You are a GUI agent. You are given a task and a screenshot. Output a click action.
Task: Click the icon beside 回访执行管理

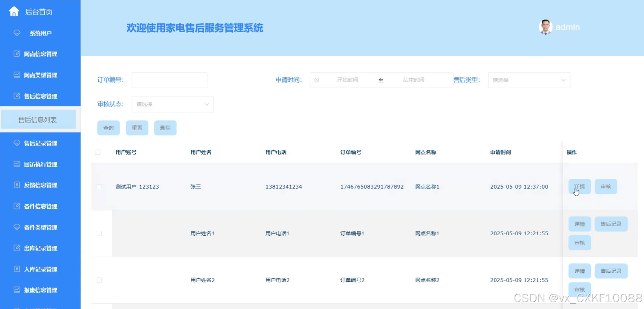click(x=17, y=164)
